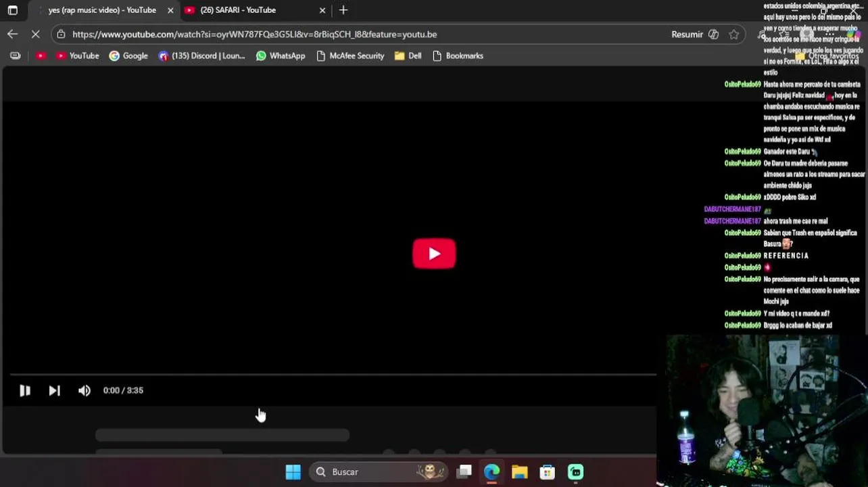Close the SAFARI YouTube tab
Viewport: 868px width, 487px height.
click(x=322, y=10)
